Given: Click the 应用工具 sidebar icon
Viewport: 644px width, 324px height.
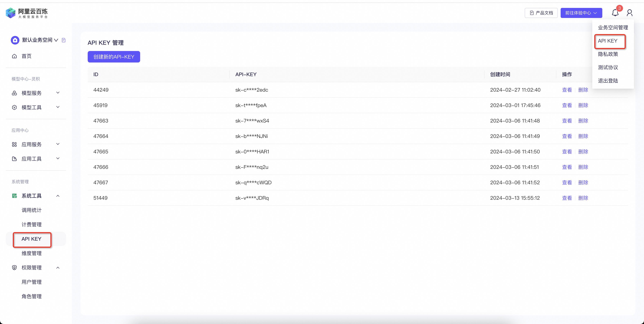Looking at the screenshot, I should [15, 159].
